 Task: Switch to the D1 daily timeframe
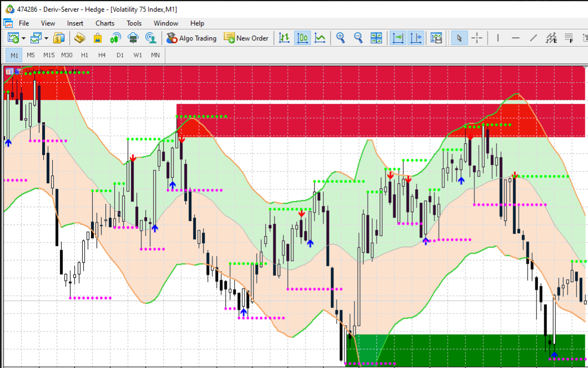tap(120, 55)
